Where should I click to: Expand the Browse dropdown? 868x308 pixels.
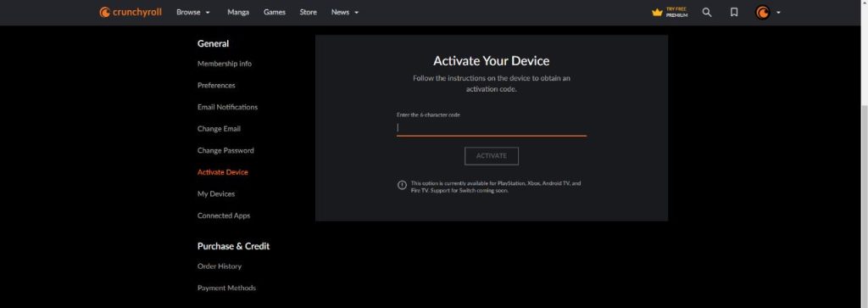pos(193,12)
